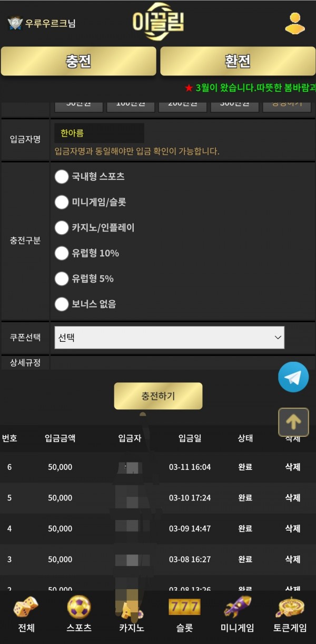The height and width of the screenshot is (644, 316).
Task: Click the 이끌림 site logo
Action: (158, 22)
